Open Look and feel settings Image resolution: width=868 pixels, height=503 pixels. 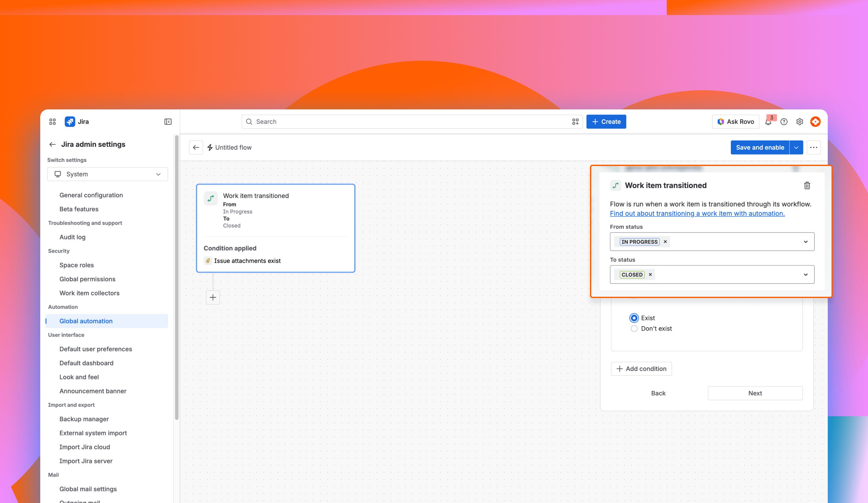pos(79,377)
